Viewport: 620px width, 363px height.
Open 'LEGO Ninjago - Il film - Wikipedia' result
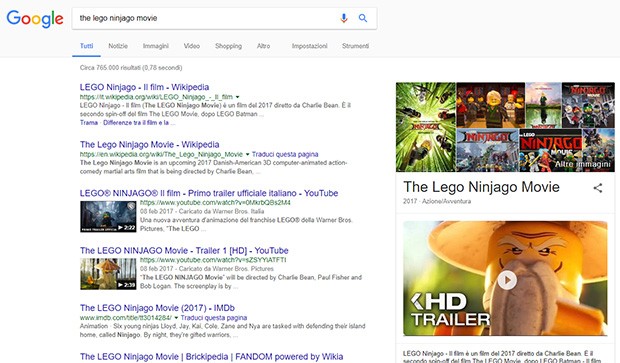(x=144, y=87)
